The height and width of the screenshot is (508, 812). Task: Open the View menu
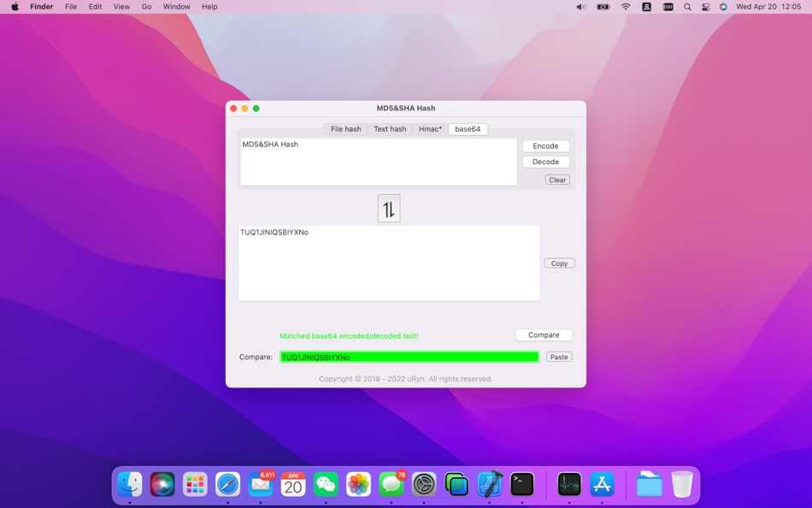[x=121, y=7]
